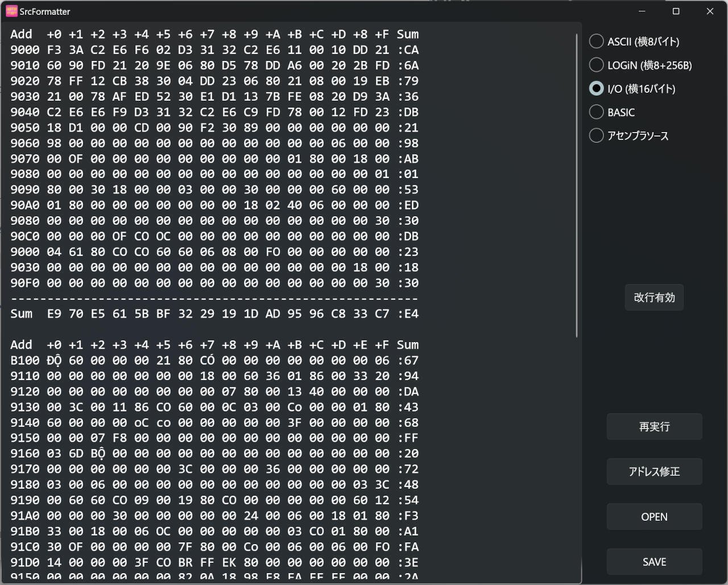Toggle the 改行有効 button

click(654, 298)
